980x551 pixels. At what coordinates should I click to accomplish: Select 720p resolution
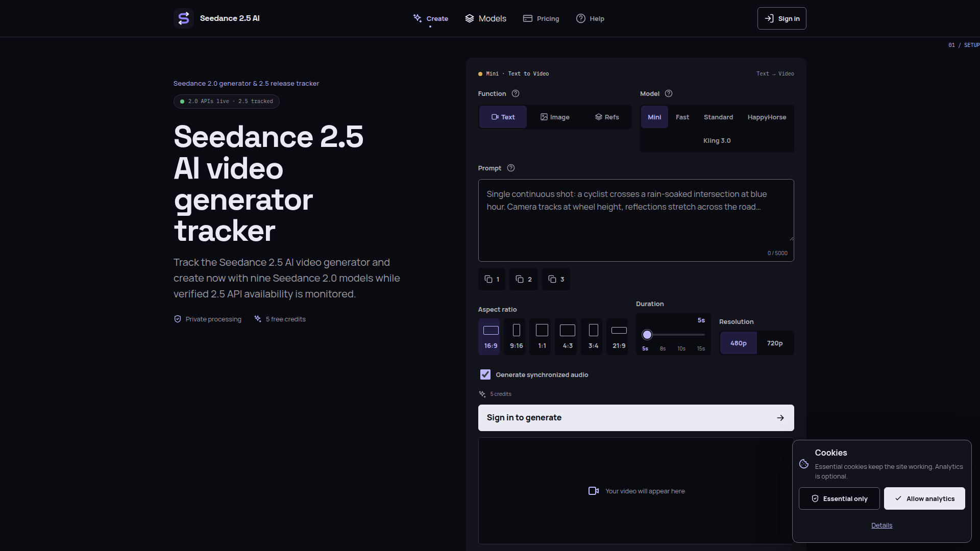click(x=774, y=343)
